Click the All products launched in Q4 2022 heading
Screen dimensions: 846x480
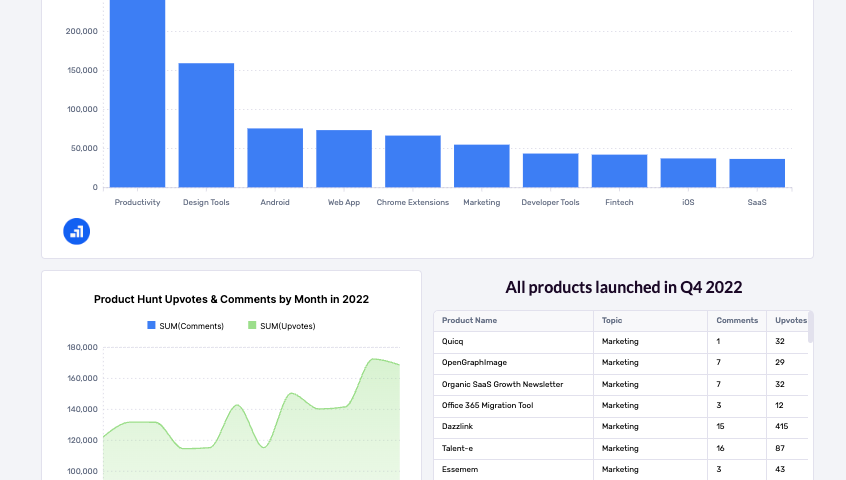[624, 287]
